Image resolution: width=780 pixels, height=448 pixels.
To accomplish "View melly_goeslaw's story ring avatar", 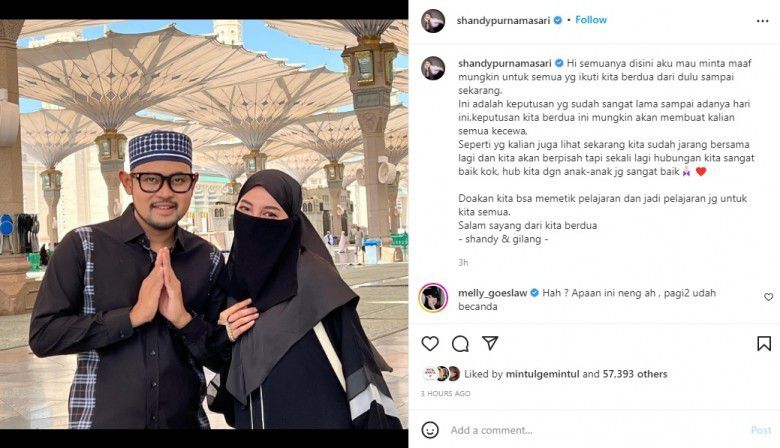I will (433, 298).
